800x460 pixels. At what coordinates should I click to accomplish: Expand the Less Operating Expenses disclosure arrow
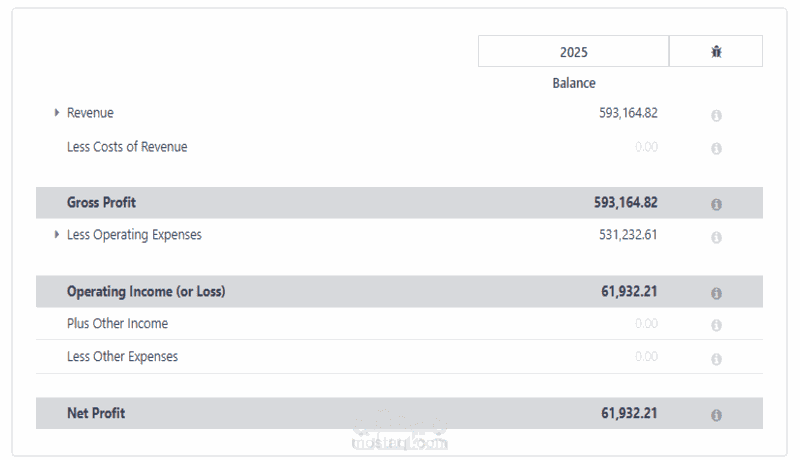[57, 235]
